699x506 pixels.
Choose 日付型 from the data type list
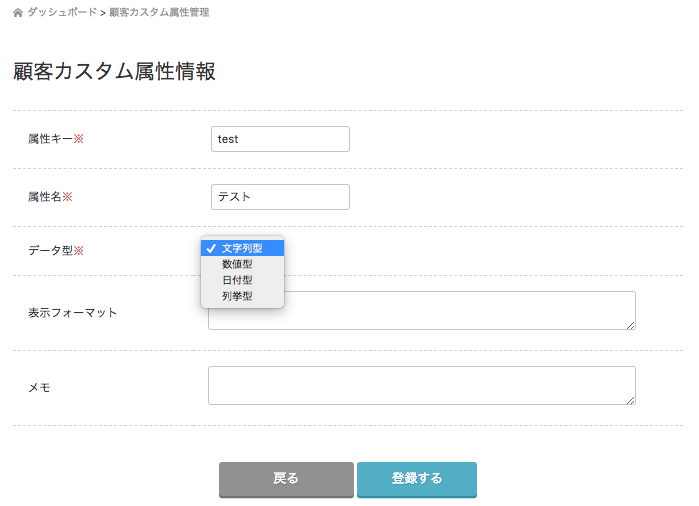click(237, 280)
